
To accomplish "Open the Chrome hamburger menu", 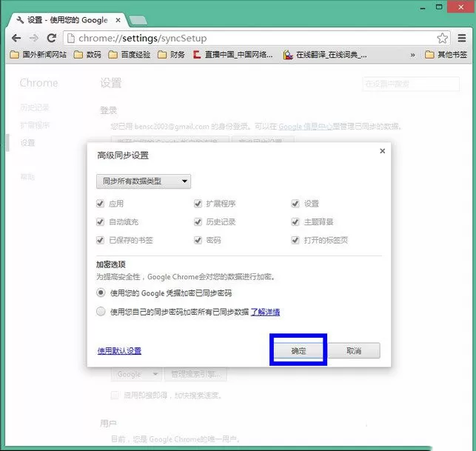I will point(462,39).
